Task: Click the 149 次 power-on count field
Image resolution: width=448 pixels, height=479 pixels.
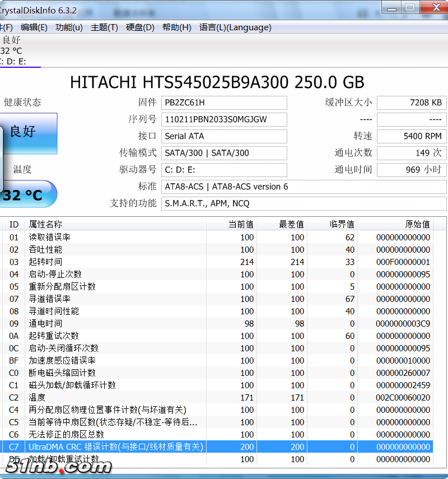Action: coord(412,153)
